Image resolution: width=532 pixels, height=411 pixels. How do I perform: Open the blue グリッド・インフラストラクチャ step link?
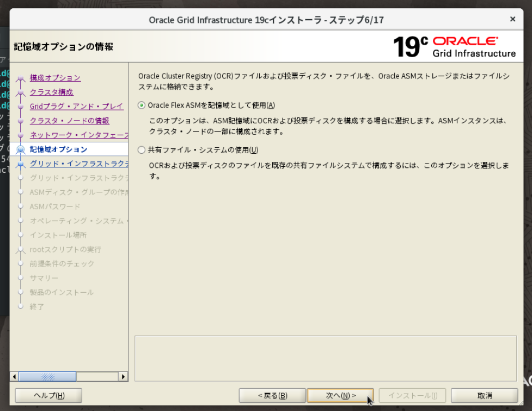click(79, 164)
